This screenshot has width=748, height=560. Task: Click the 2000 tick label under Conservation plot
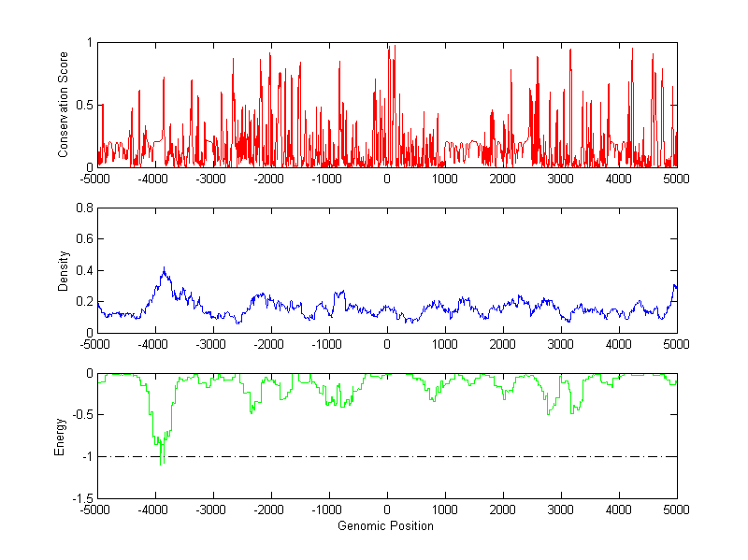click(x=502, y=179)
